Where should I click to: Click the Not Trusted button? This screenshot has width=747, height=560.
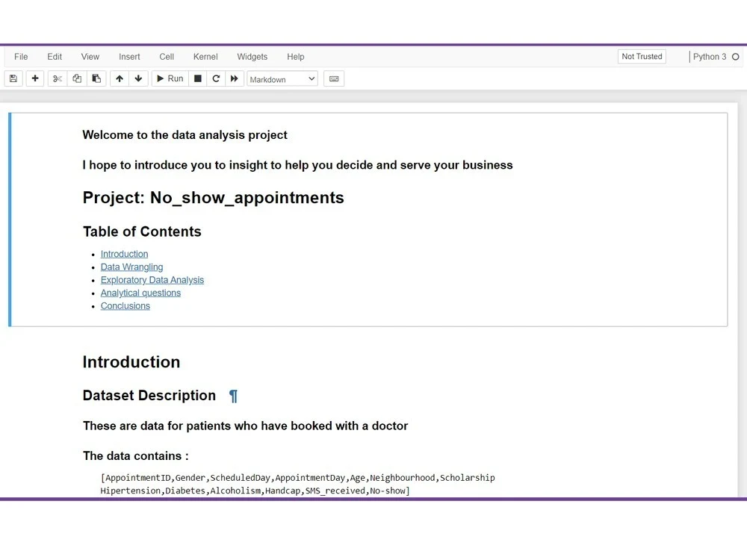tap(642, 56)
